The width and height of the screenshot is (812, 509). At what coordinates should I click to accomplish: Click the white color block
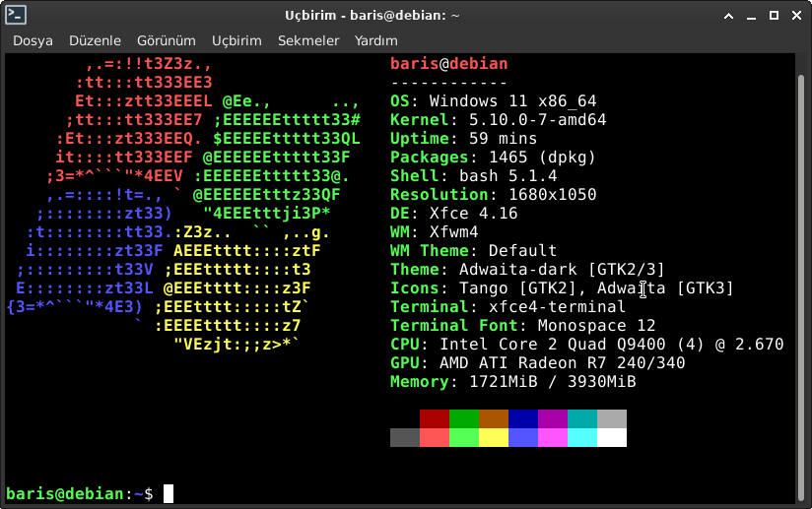pos(612,437)
